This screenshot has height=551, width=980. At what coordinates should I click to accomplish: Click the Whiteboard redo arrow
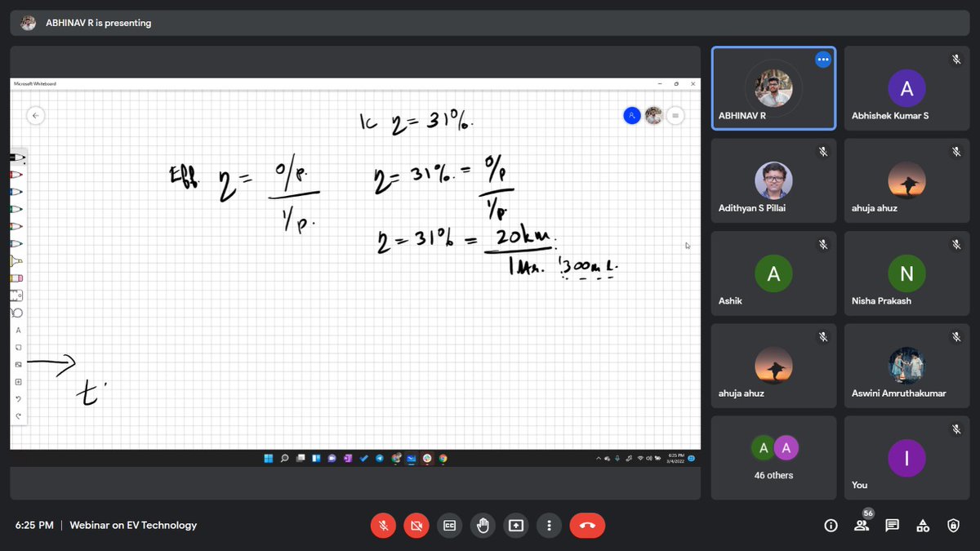click(x=18, y=416)
